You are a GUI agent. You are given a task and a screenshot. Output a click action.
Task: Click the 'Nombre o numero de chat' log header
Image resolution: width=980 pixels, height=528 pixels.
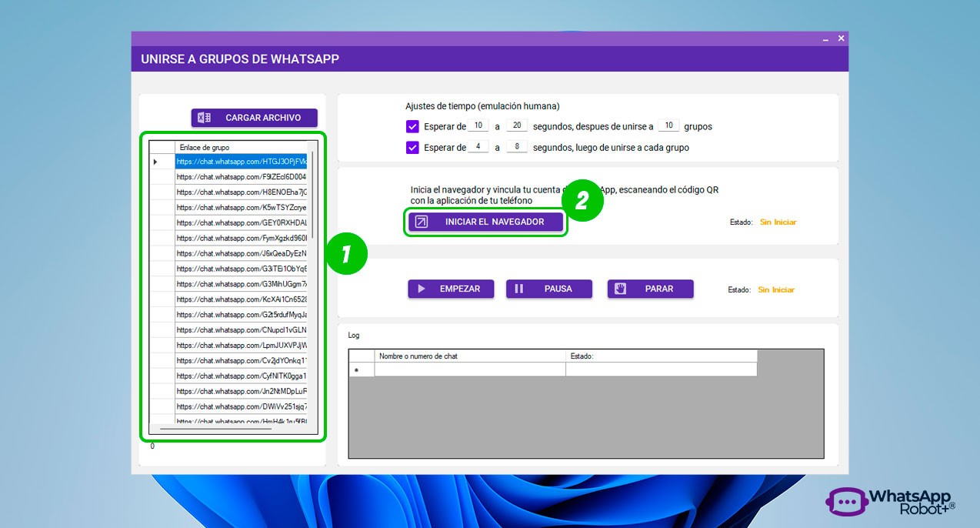click(x=470, y=356)
